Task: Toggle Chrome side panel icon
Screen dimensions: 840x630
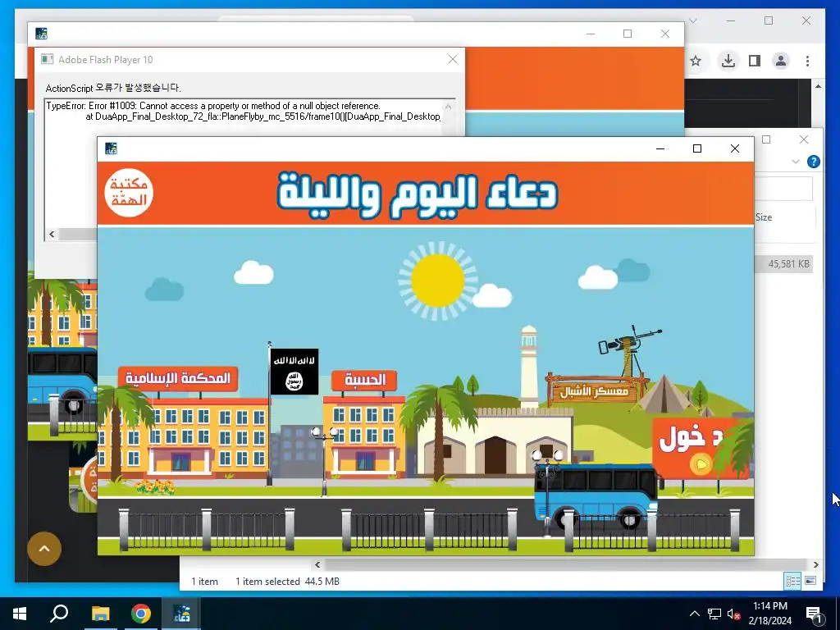Action: [755, 61]
